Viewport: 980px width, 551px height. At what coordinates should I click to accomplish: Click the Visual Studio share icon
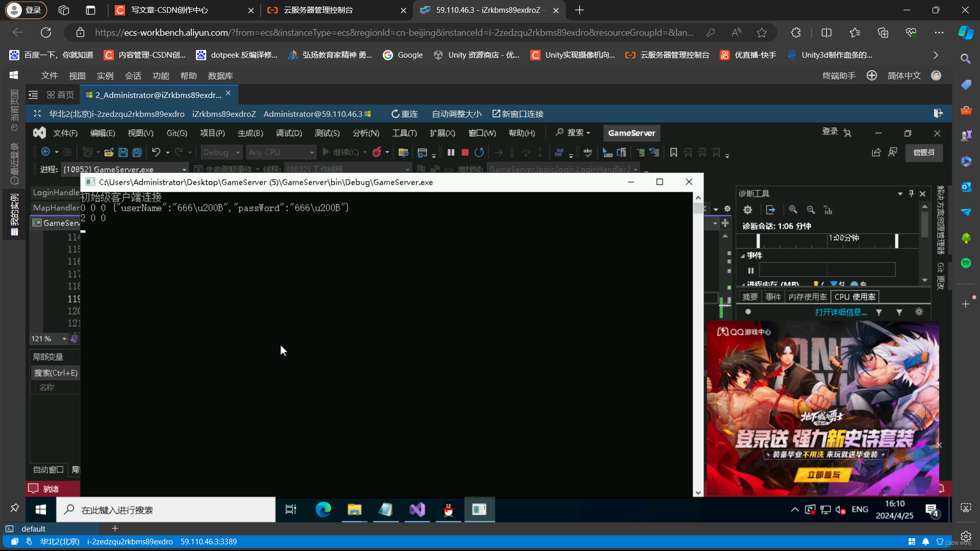[876, 152]
